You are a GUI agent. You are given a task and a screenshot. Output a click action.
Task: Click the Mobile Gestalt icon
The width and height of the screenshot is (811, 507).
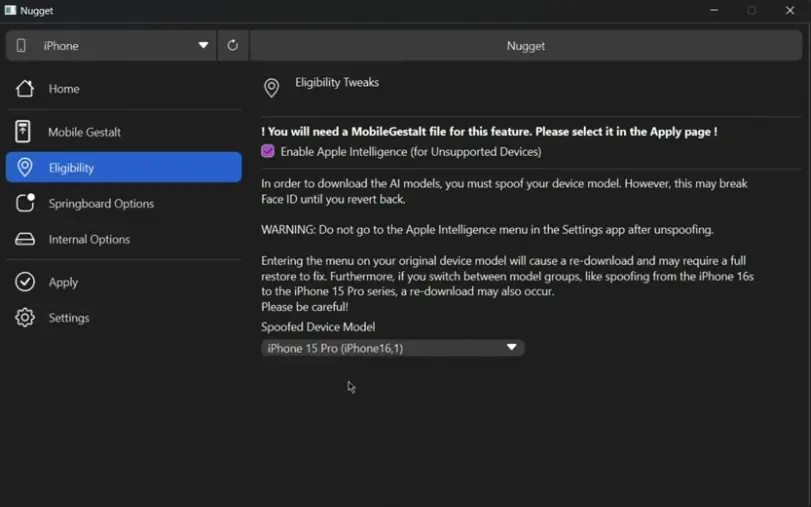(x=23, y=131)
